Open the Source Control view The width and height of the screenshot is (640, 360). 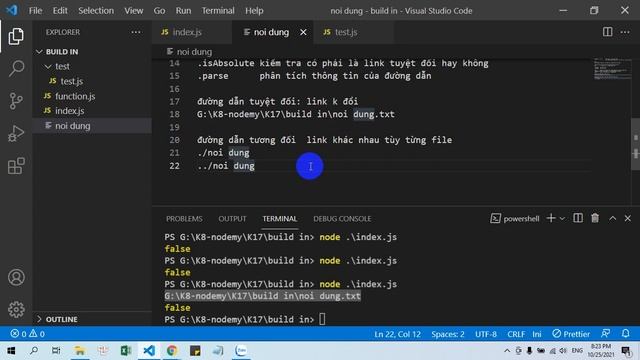(x=16, y=101)
